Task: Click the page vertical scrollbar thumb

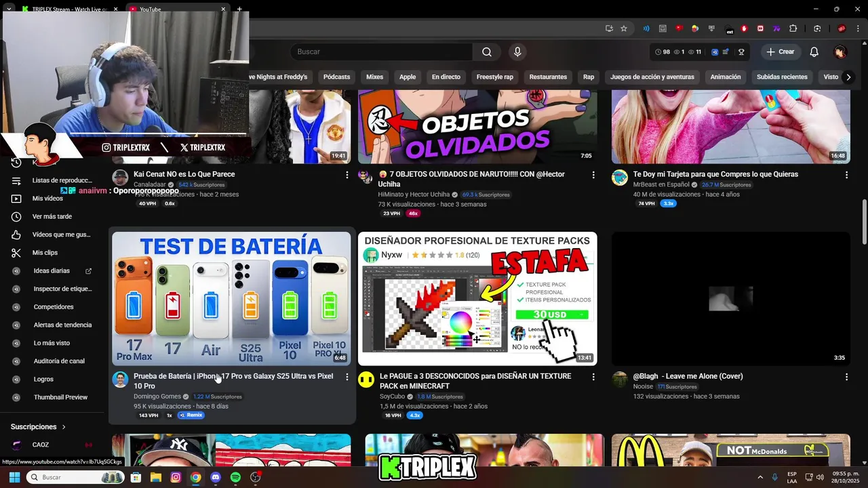Action: pos(864,222)
